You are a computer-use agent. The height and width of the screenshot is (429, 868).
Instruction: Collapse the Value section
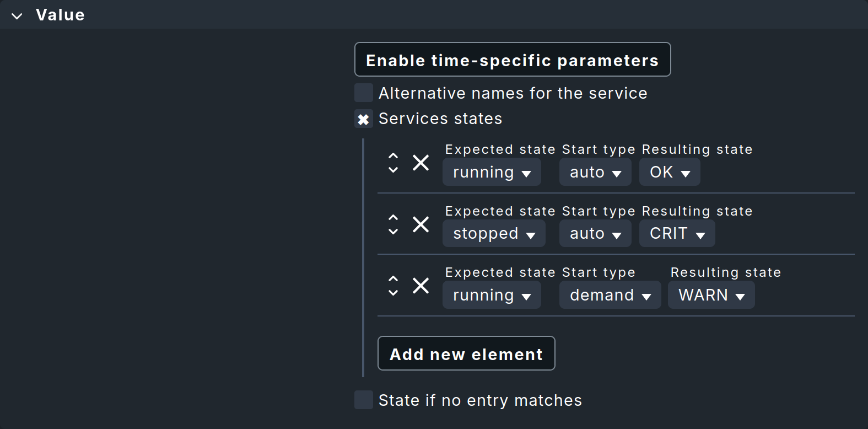[17, 15]
